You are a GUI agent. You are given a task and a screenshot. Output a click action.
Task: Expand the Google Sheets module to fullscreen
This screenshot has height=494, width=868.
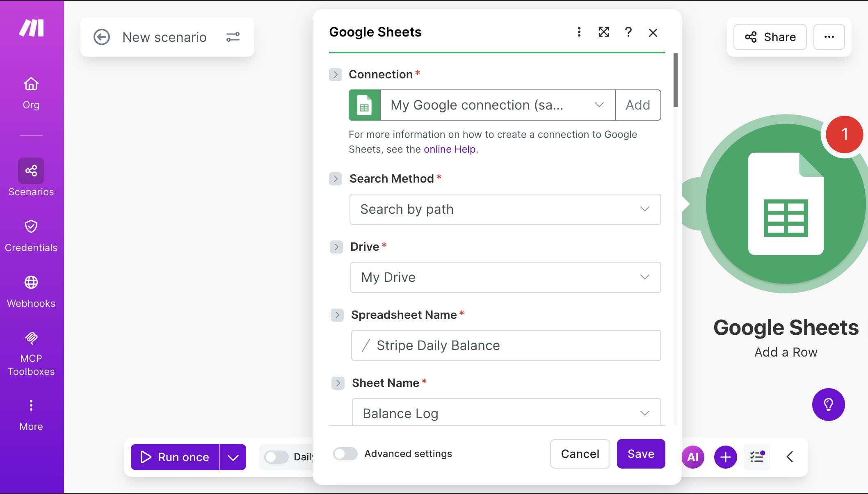(603, 32)
